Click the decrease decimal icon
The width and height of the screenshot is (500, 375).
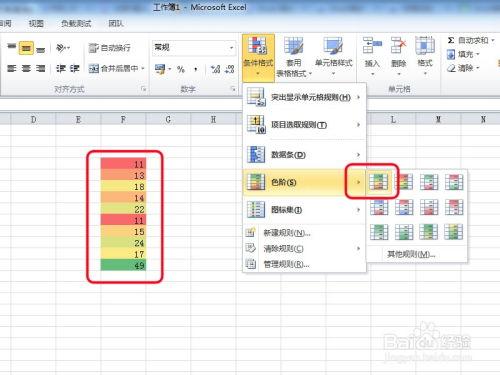230,69
